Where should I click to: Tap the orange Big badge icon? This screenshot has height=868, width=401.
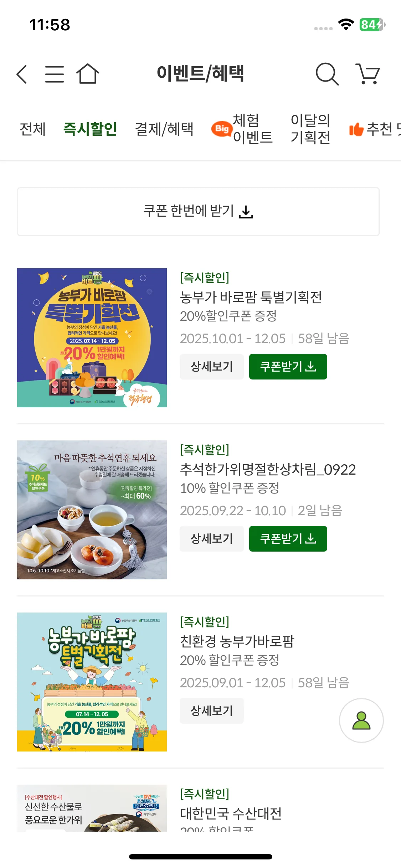pyautogui.click(x=222, y=129)
